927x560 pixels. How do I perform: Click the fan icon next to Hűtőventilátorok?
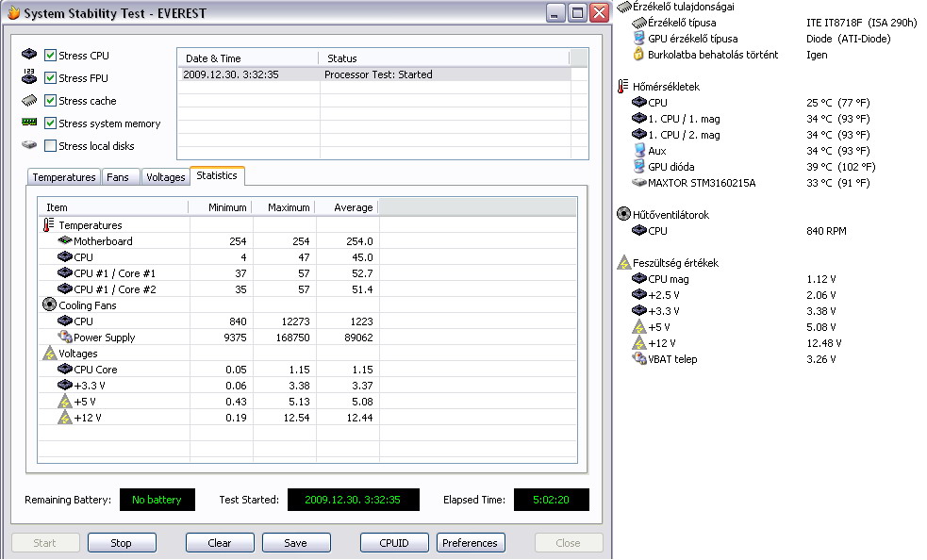point(623,213)
